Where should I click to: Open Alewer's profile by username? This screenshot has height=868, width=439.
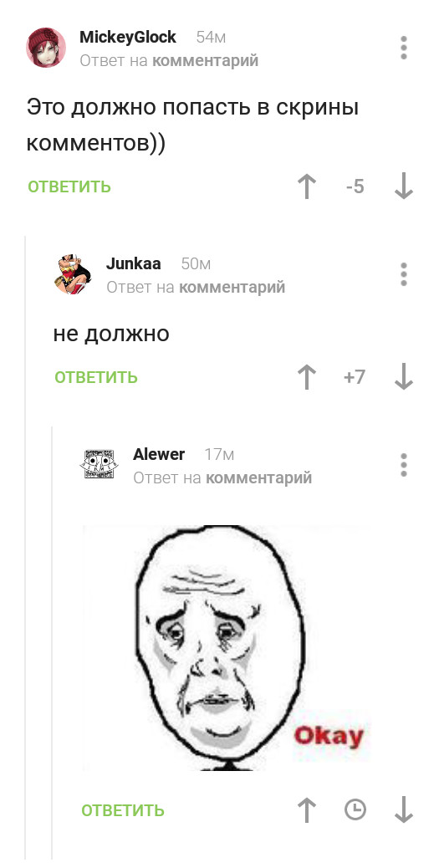159,454
